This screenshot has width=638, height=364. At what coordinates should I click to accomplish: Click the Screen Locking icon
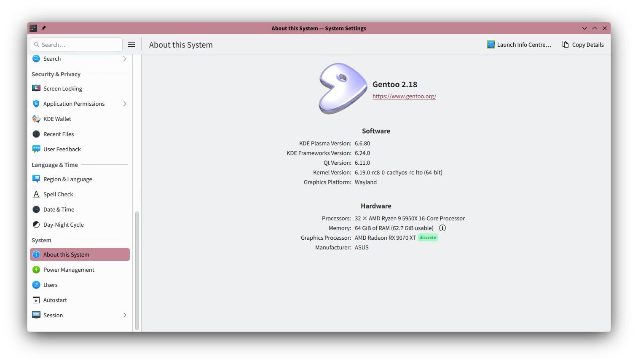tap(36, 88)
